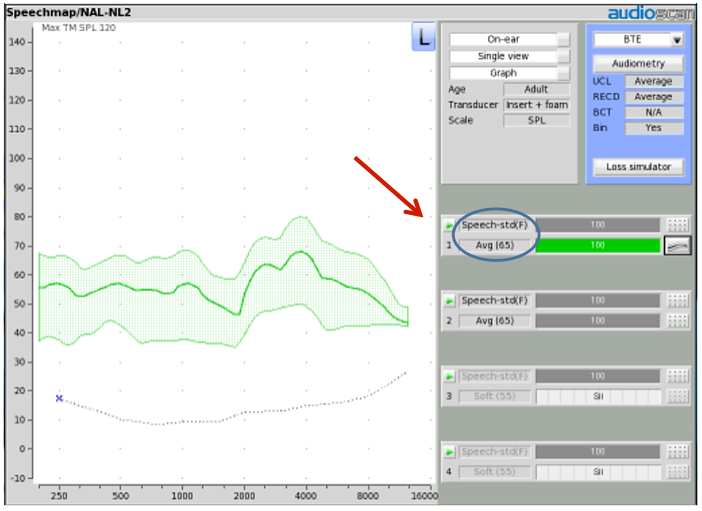Play Test 3 speech stimulus
Viewport: 702px width, 511px height.
(x=449, y=377)
